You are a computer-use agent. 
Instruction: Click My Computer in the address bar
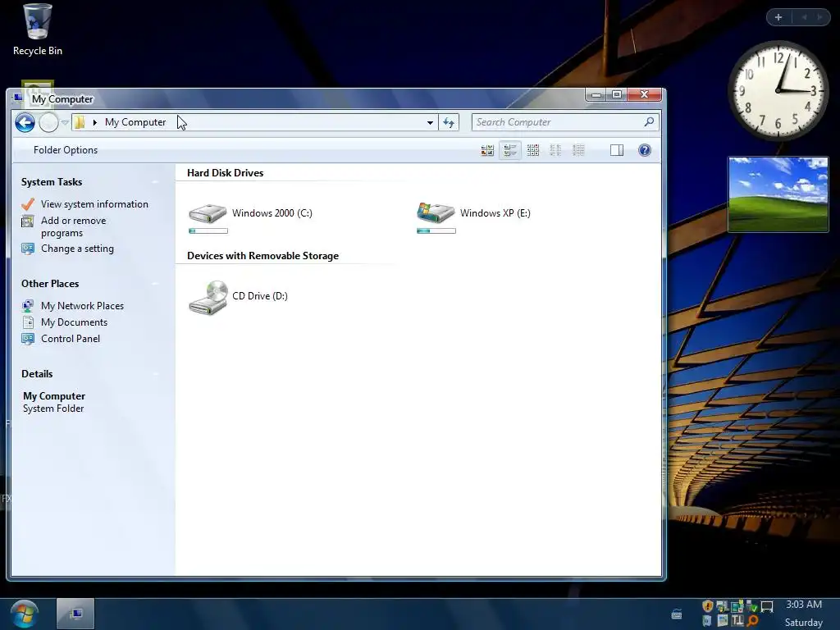click(135, 122)
